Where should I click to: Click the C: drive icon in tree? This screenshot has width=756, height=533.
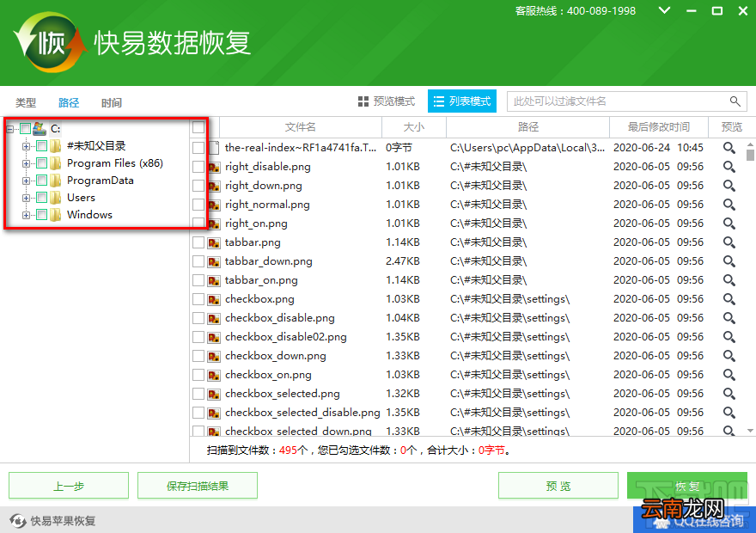[39, 128]
